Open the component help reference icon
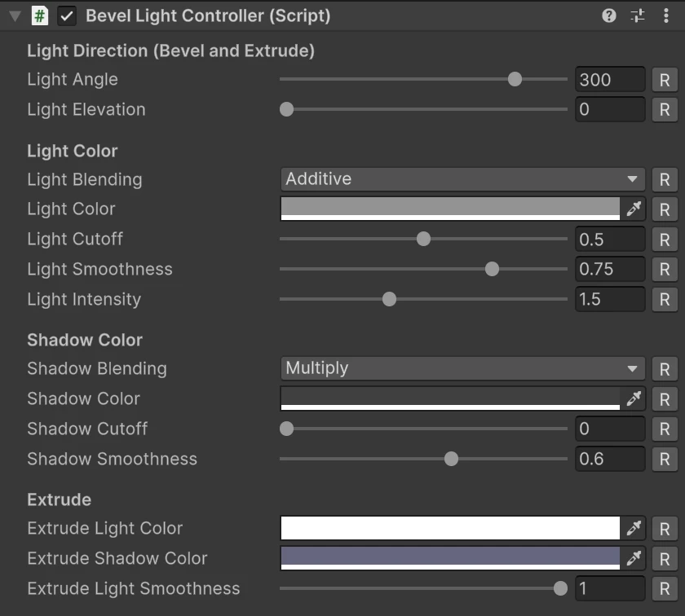Viewport: 685px width, 616px height. click(x=608, y=15)
